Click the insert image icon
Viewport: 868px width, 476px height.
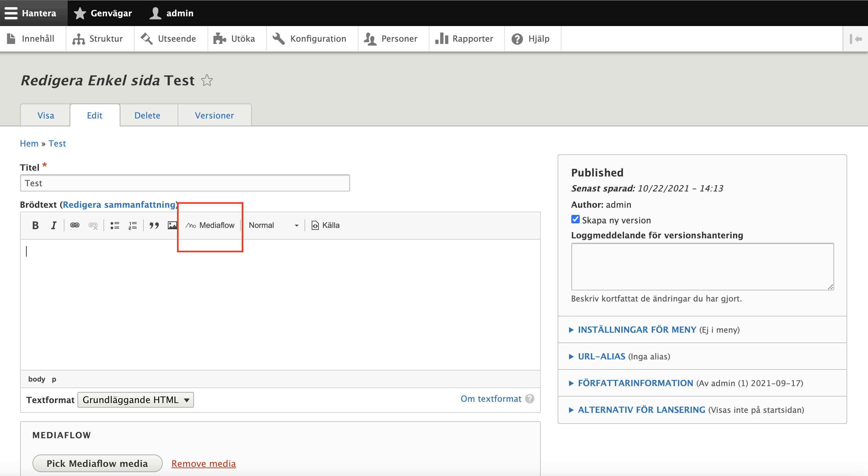(172, 225)
